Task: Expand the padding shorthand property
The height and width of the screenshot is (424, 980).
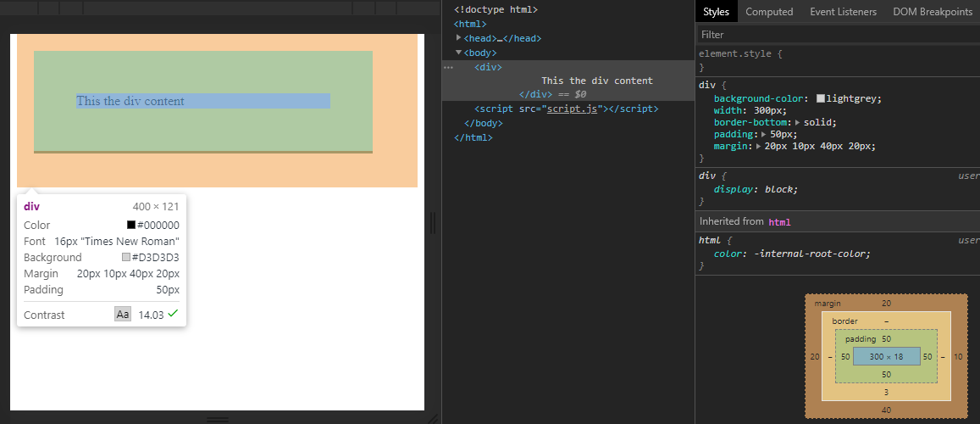Action: tap(764, 135)
